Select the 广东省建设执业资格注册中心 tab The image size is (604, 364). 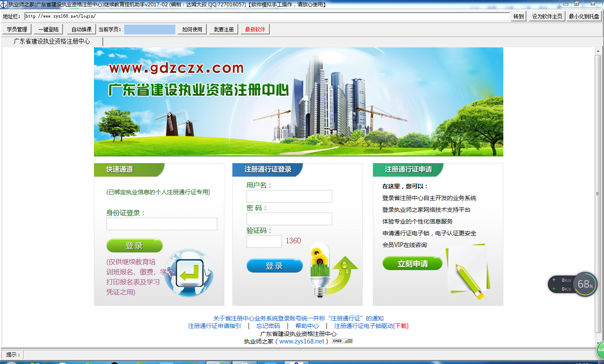click(52, 42)
